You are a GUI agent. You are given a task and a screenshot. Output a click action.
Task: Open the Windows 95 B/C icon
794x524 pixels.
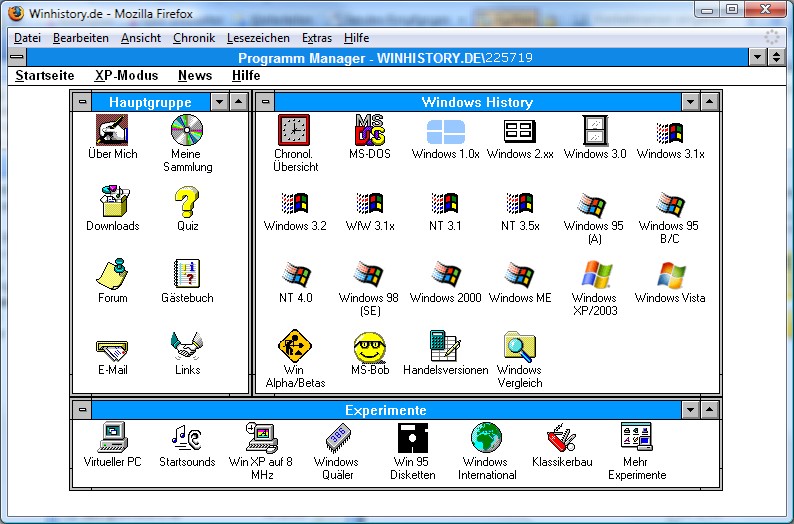pyautogui.click(x=670, y=205)
